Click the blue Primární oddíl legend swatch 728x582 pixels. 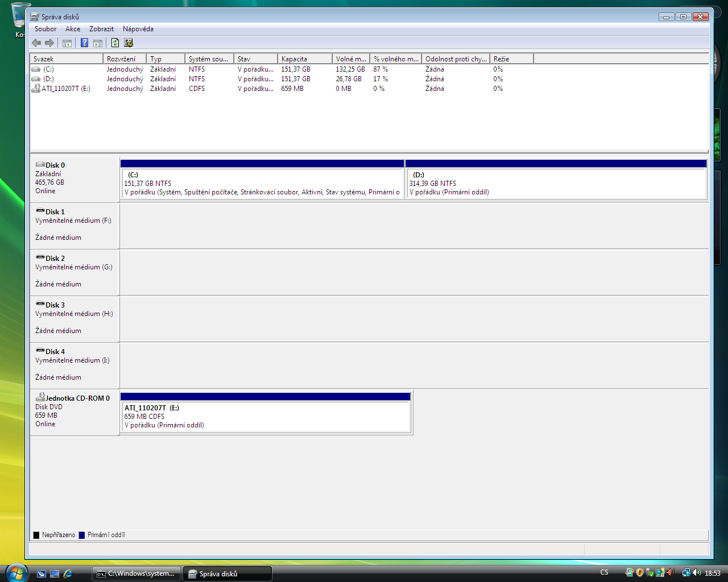click(x=82, y=535)
